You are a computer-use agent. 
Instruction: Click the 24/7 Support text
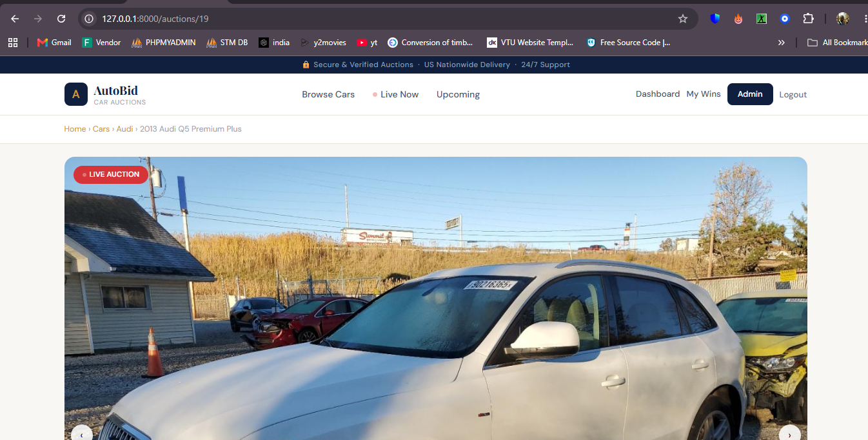546,65
